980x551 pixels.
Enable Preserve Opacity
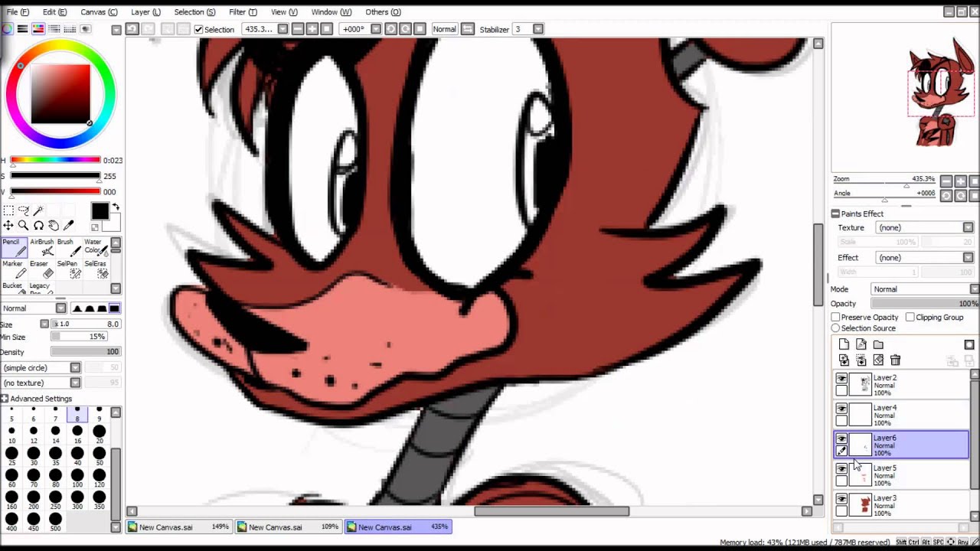[x=836, y=317]
